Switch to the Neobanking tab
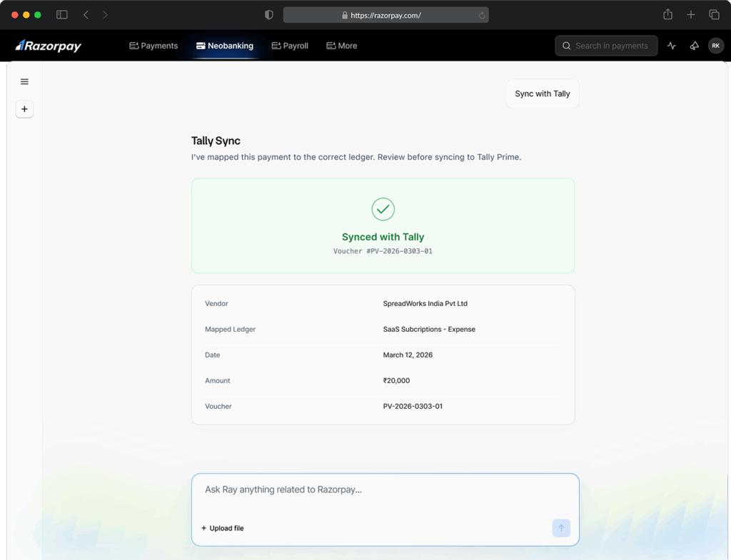The image size is (731, 560). [225, 46]
